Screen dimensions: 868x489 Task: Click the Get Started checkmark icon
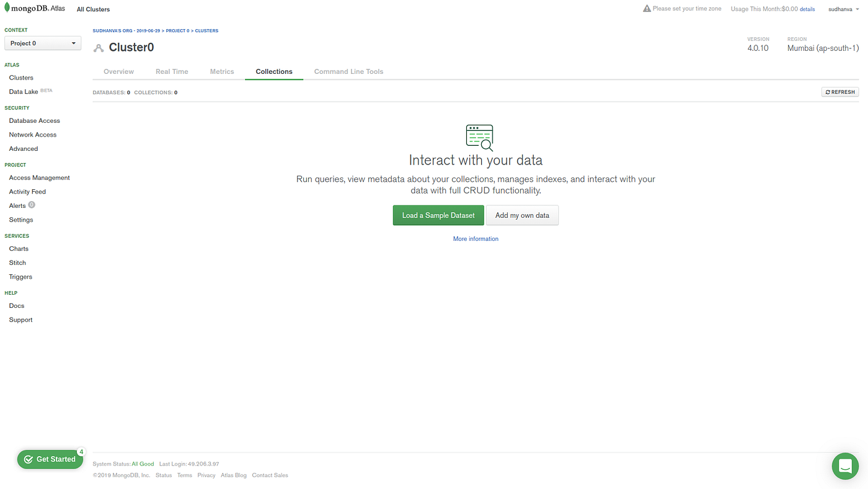(28, 459)
